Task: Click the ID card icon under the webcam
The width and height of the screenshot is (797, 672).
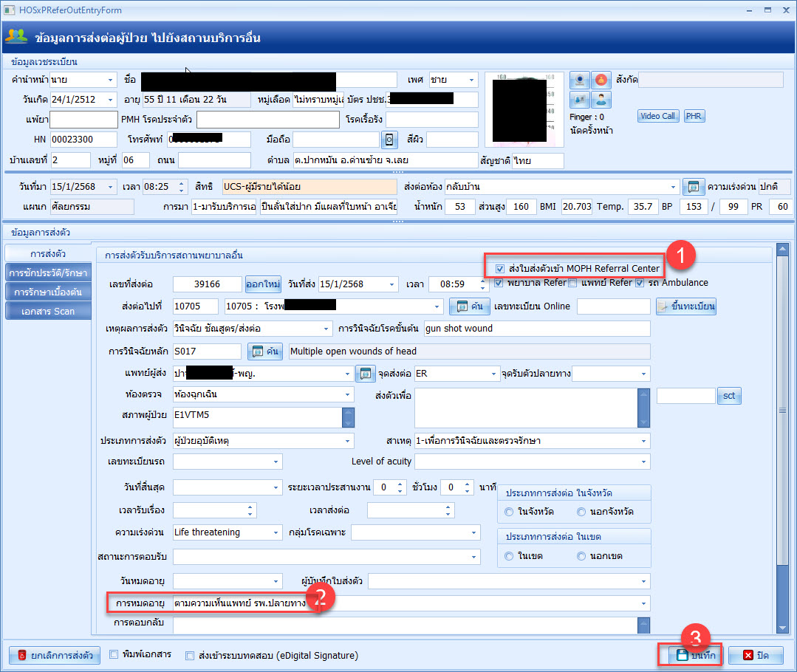Action: [581, 100]
